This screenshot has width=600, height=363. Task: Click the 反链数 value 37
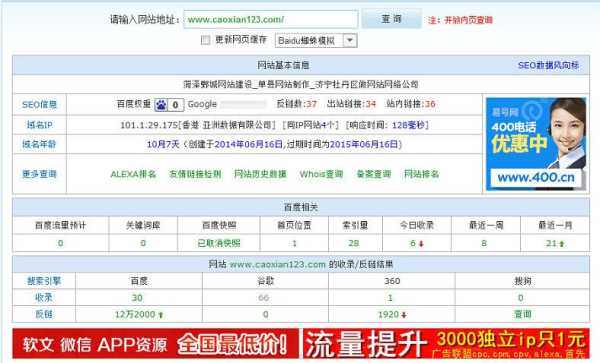pos(311,104)
